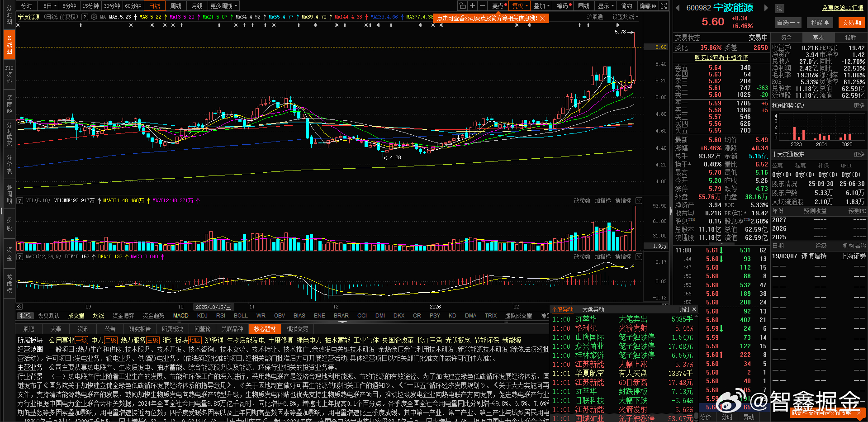
Task: Toggle 成交量 indicator below the chart
Action: pos(76,316)
